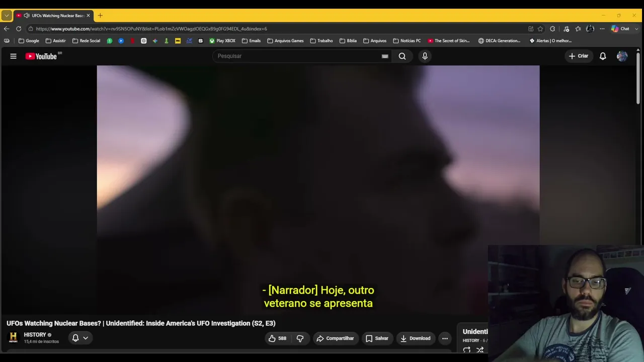The height and width of the screenshot is (362, 644).
Task: Open the YouTube guide hamburger menu
Action: point(14,56)
